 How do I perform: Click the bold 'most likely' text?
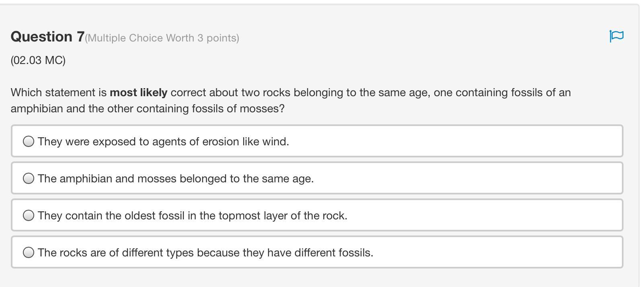point(138,93)
